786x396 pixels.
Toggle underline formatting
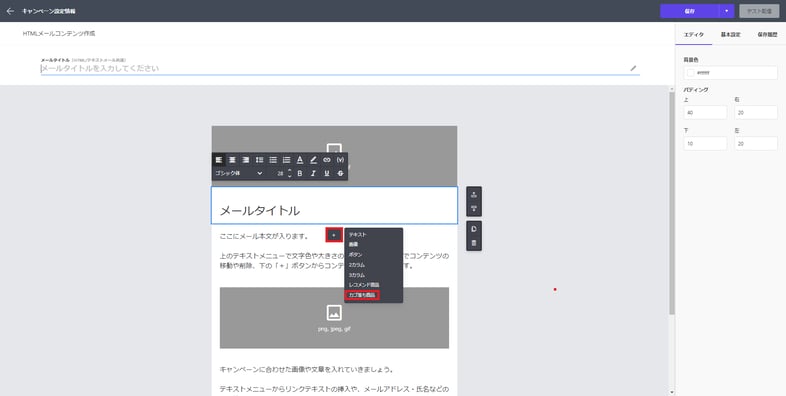(x=327, y=173)
